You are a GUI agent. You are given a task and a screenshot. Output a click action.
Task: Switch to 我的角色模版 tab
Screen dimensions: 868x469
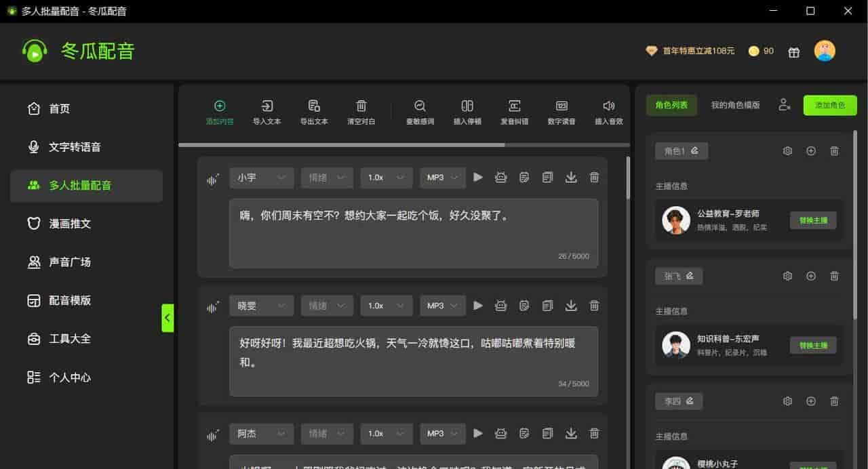pos(735,105)
